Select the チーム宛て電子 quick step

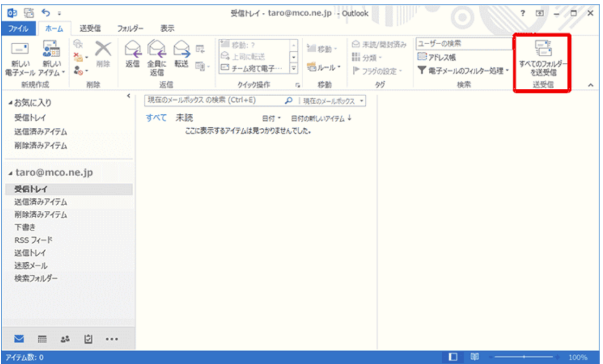tap(254, 68)
